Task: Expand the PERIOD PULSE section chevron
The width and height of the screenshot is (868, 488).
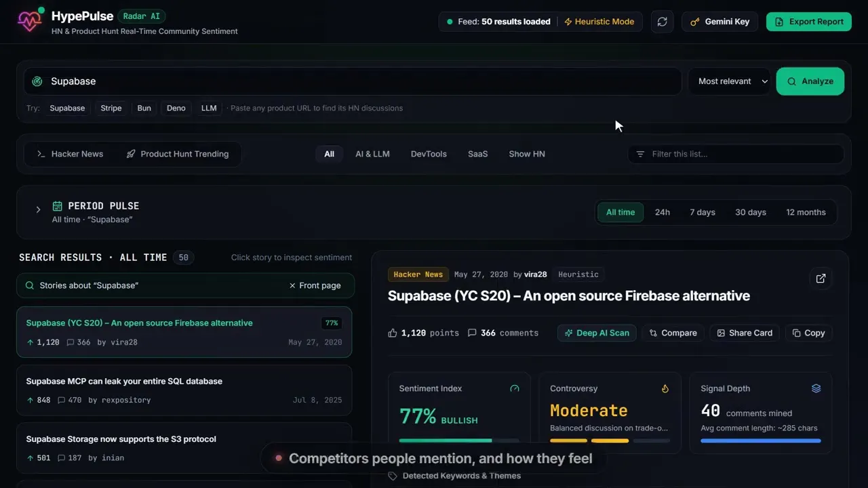Action: coord(38,209)
